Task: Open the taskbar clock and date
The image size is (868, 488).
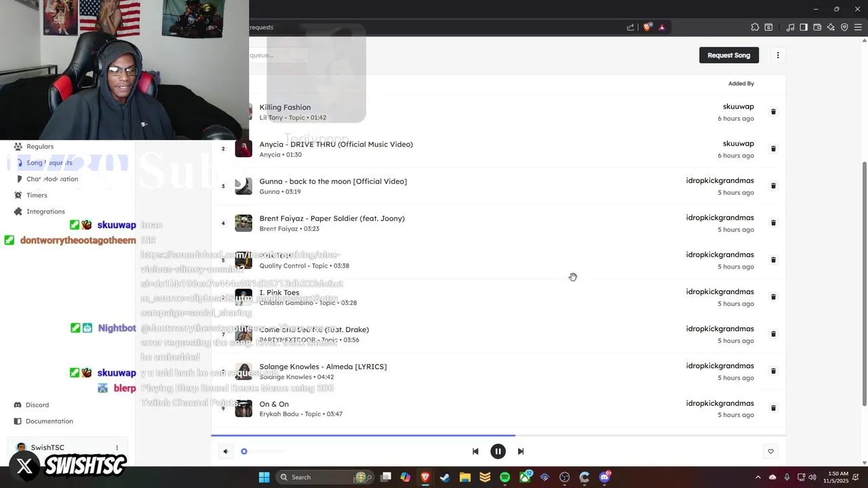Action: (x=836, y=477)
